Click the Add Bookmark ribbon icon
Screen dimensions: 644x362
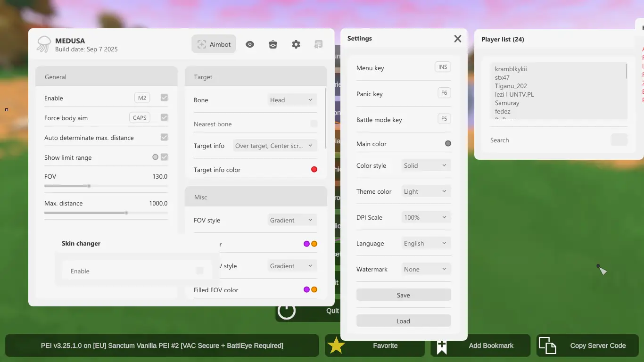pyautogui.click(x=442, y=346)
